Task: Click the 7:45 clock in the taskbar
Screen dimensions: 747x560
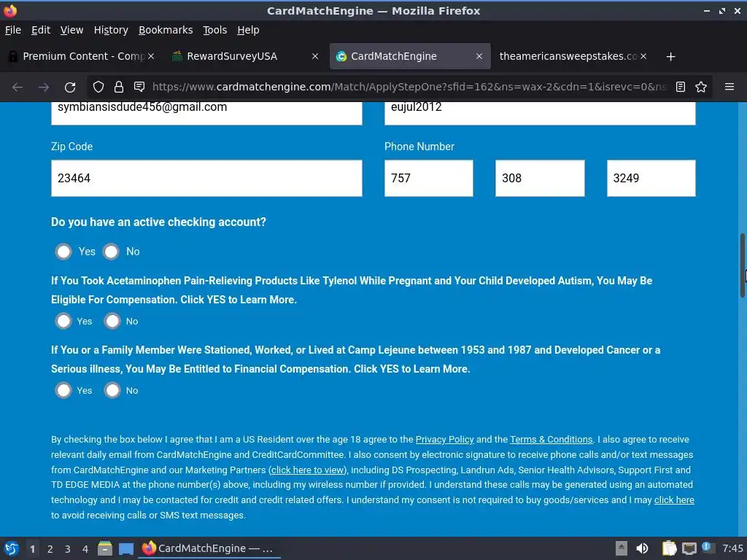Action: click(x=732, y=548)
